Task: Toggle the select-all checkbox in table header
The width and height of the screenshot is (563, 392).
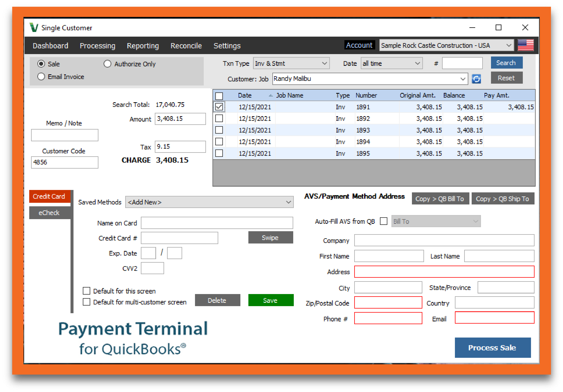Action: [219, 96]
